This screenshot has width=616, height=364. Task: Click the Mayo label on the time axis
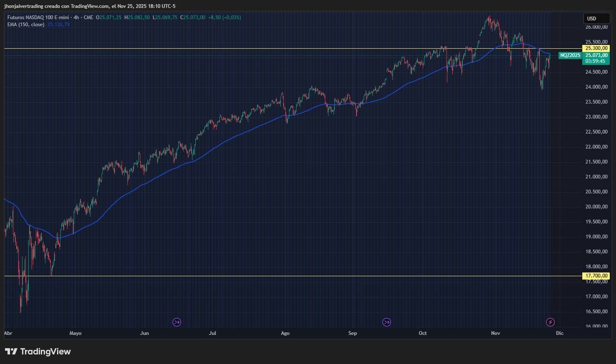tap(75, 333)
